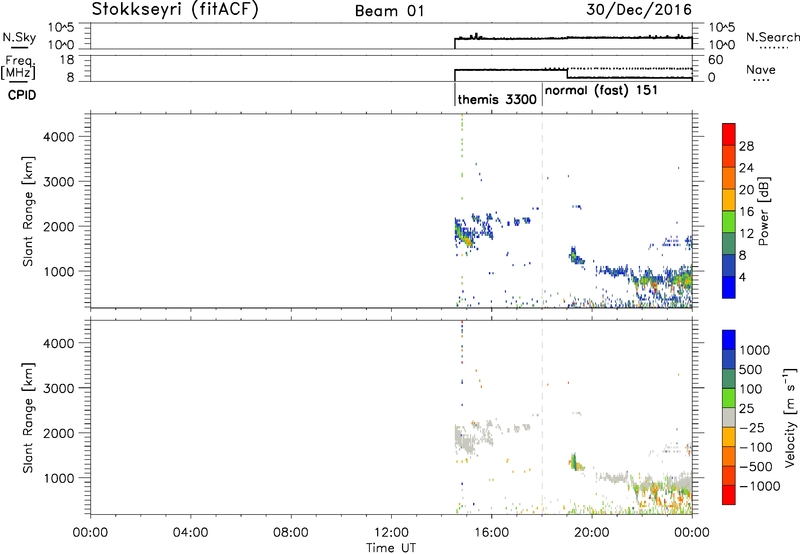Viewport: 800px width, 554px height.
Task: Click the dashed CPID change line in power panel
Action: pyautogui.click(x=542, y=210)
